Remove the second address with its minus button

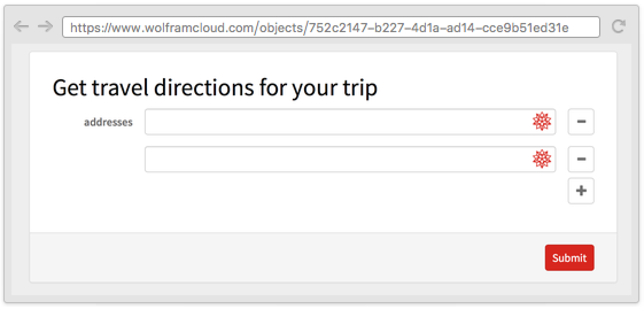click(581, 159)
